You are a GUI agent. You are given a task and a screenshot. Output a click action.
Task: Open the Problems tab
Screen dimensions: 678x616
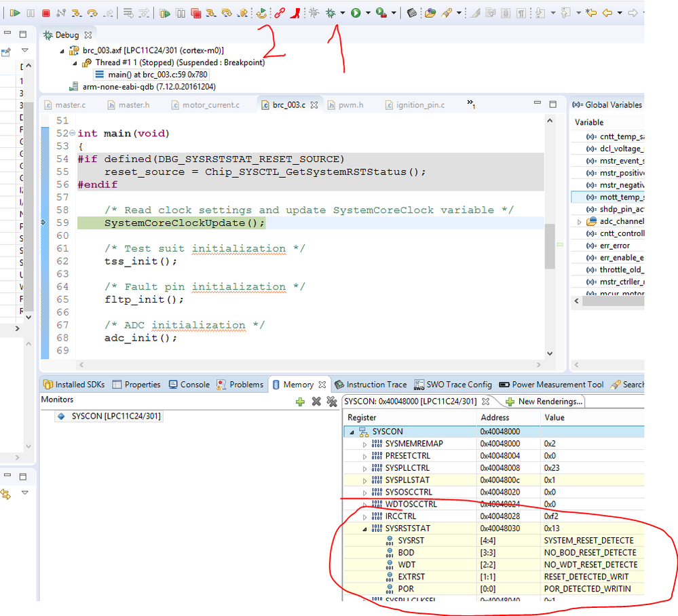pyautogui.click(x=240, y=384)
